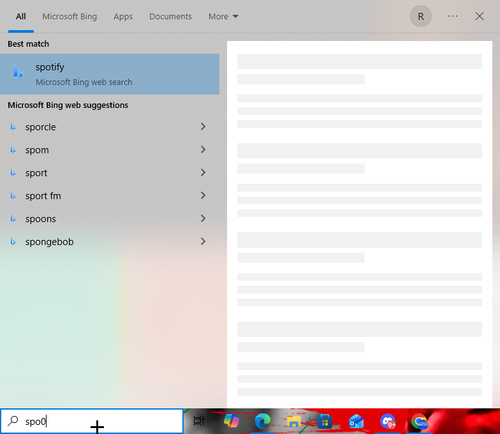Open Google Chrome from the taskbar
This screenshot has height=434, width=500.
coord(419,422)
